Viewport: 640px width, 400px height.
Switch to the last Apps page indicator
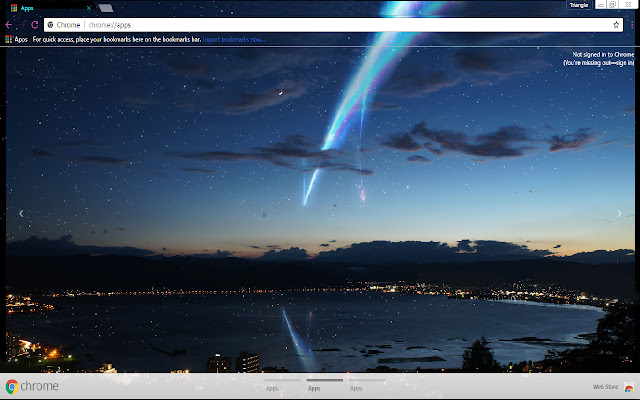[x=356, y=386]
